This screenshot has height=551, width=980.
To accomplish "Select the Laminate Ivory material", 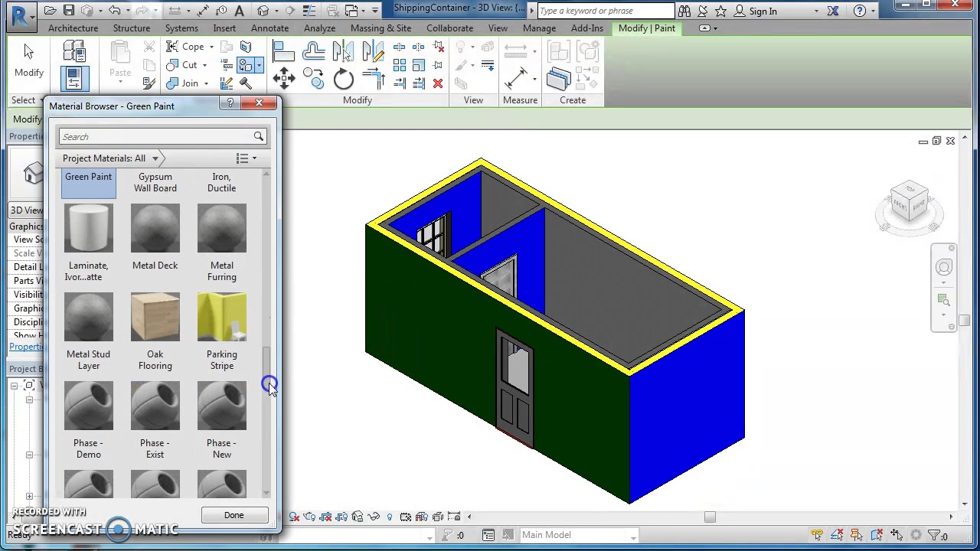I will (x=89, y=242).
